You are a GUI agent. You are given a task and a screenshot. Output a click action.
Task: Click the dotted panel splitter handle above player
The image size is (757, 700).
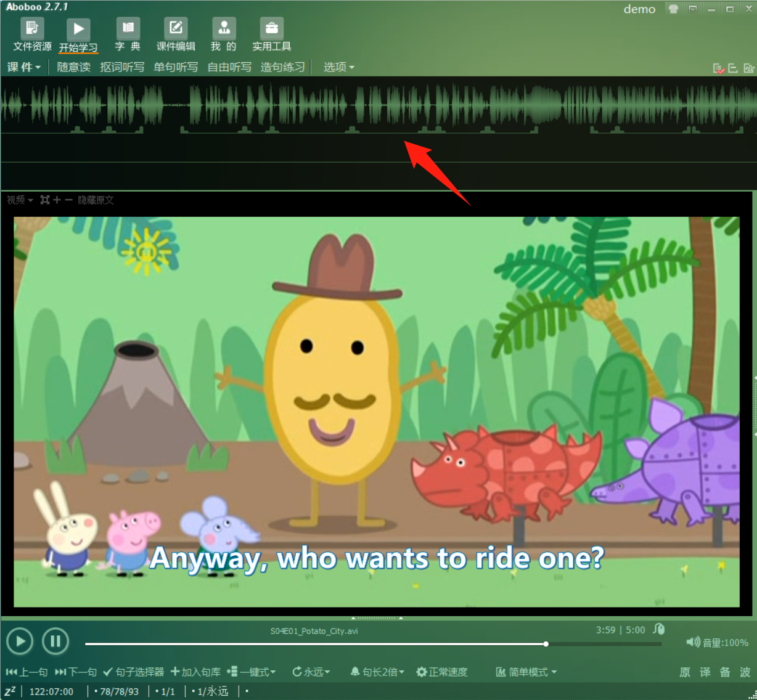coord(377,617)
